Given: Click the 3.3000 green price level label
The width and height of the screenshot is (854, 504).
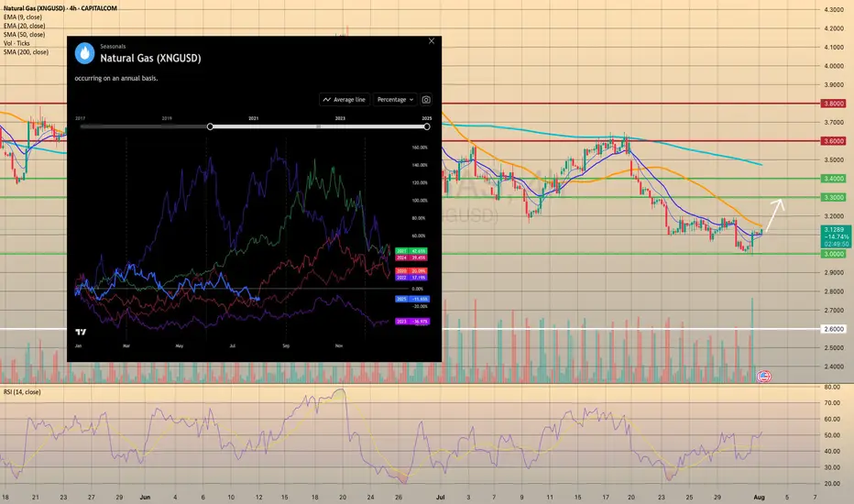Looking at the screenshot, I should click(833, 198).
